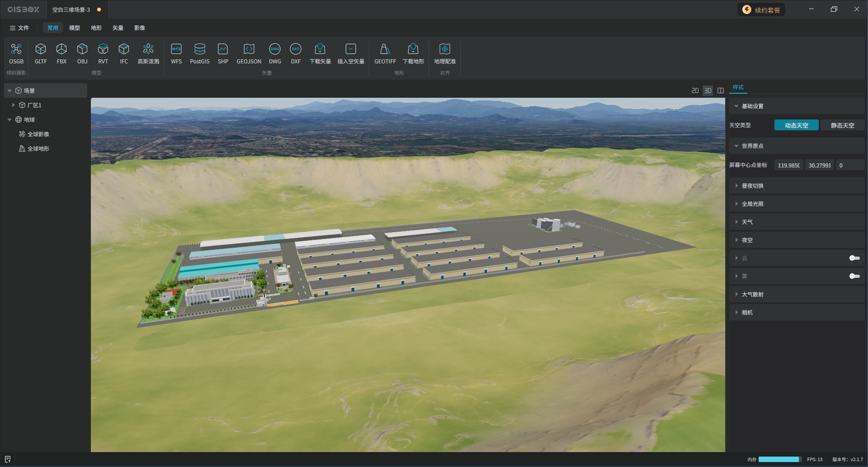This screenshot has height=467, width=868.
Task: Click the 续约套餐 renewal button
Action: coord(762,10)
